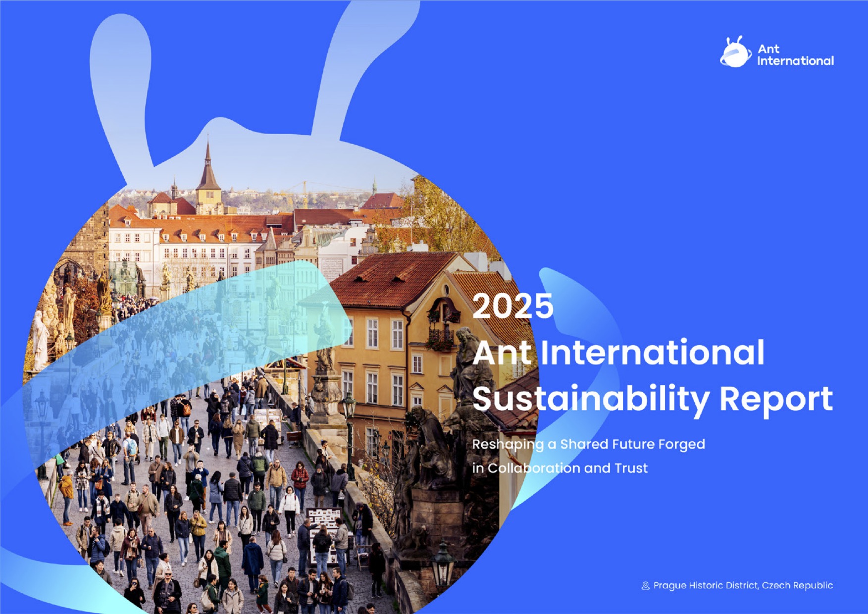The width and height of the screenshot is (868, 614).
Task: Click the "2025" heading text
Action: (x=513, y=306)
